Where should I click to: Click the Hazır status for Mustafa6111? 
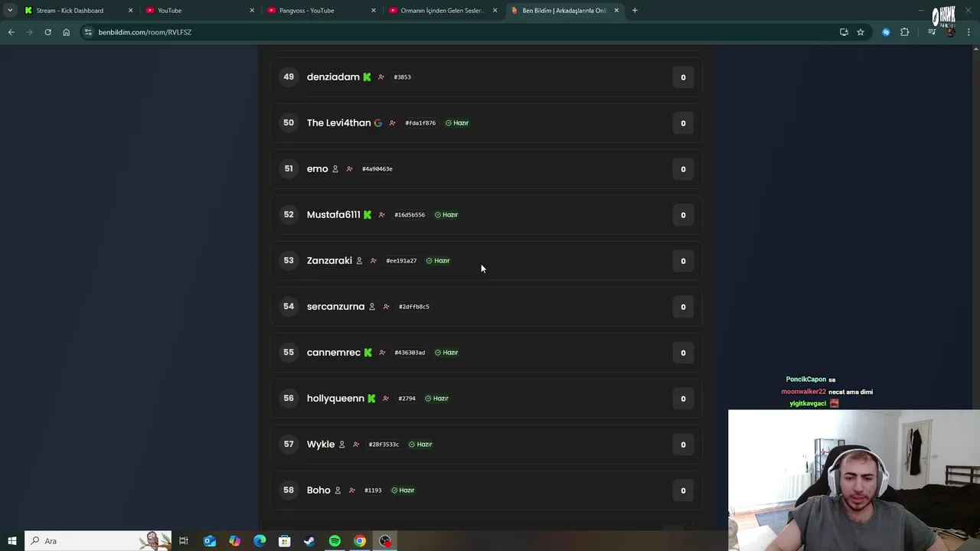446,214
